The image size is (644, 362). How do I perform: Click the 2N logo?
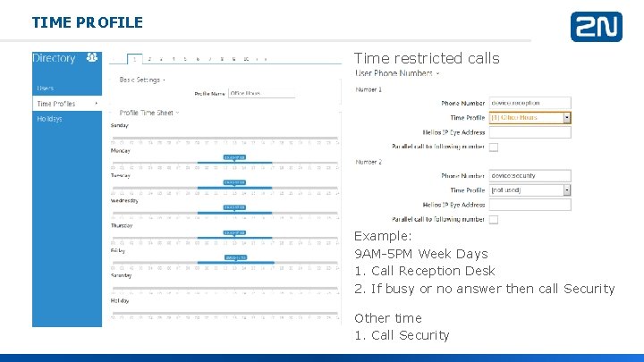[x=597, y=27]
